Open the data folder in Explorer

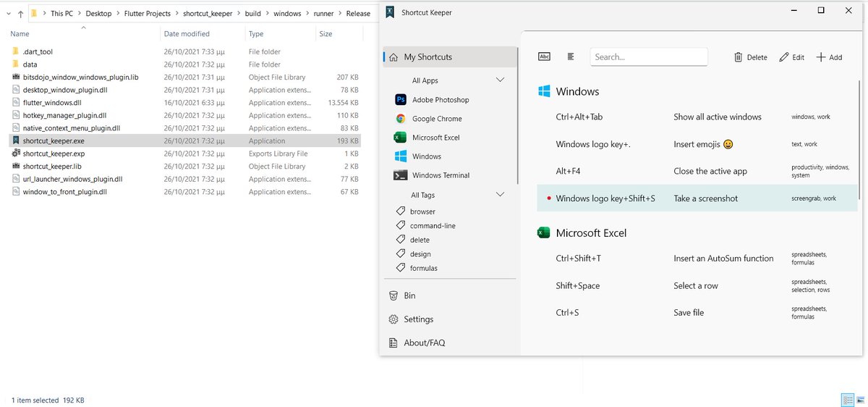pyautogui.click(x=30, y=64)
